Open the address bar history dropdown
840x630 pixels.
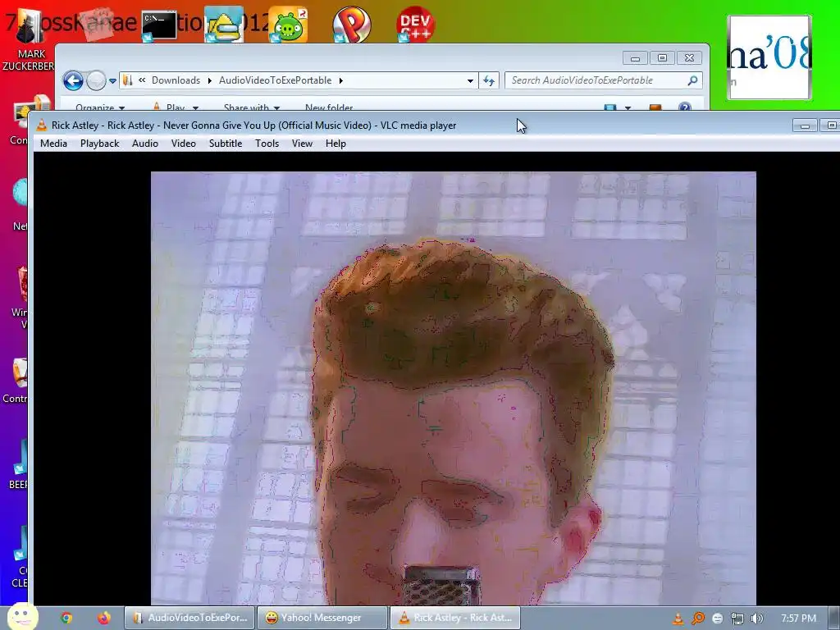coord(470,81)
